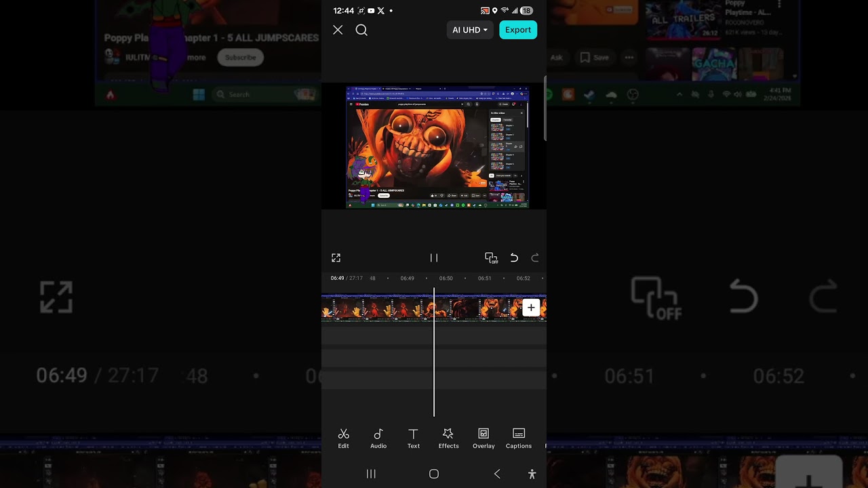The image size is (868, 488).
Task: Add a clip with the plus button
Action: (x=531, y=308)
